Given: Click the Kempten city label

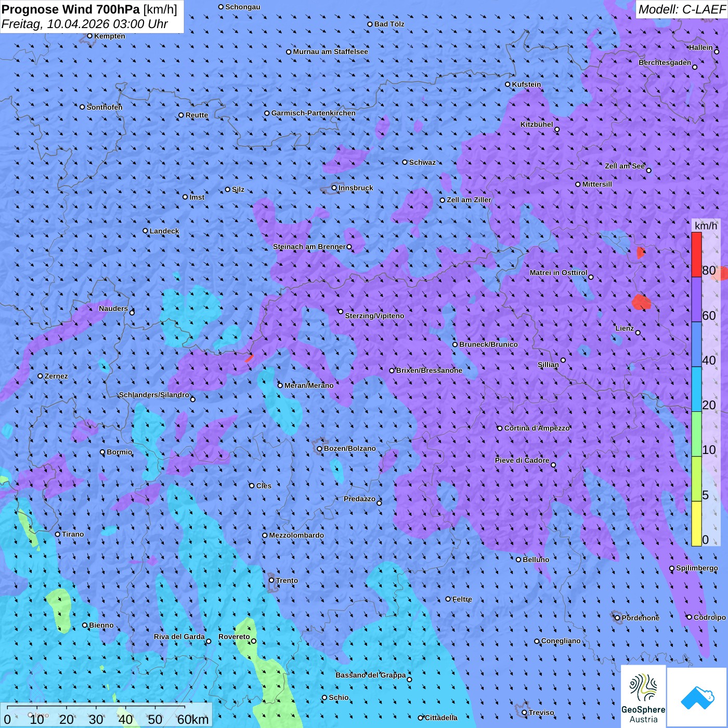Looking at the screenshot, I should click(x=110, y=36).
